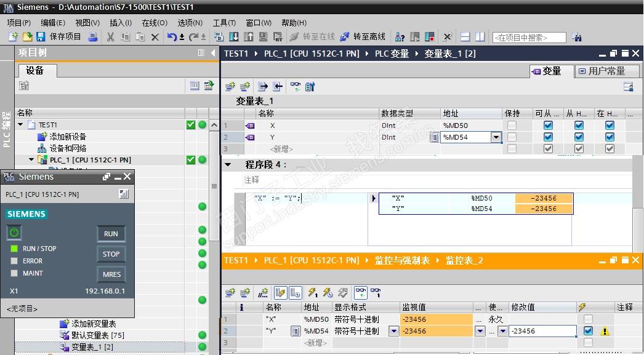This screenshot has width=644, height=355.
Task: Open the 编辑(E) menu
Action: 53,23
